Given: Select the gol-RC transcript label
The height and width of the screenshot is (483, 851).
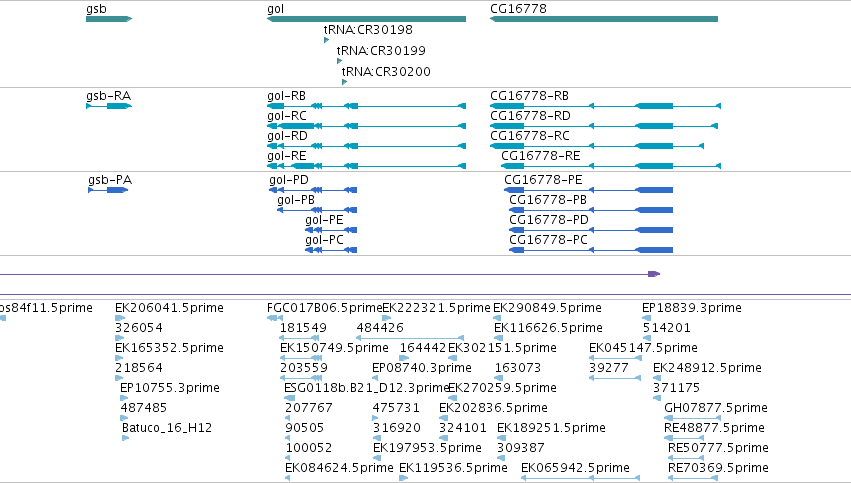Looking at the screenshot, I should tap(287, 116).
